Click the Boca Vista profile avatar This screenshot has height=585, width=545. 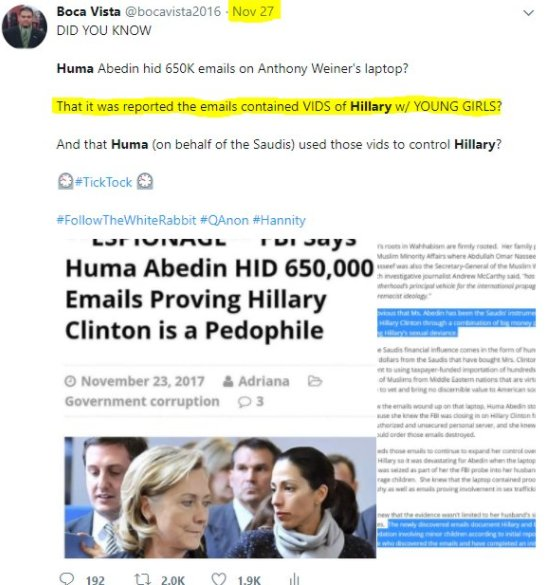click(x=25, y=27)
